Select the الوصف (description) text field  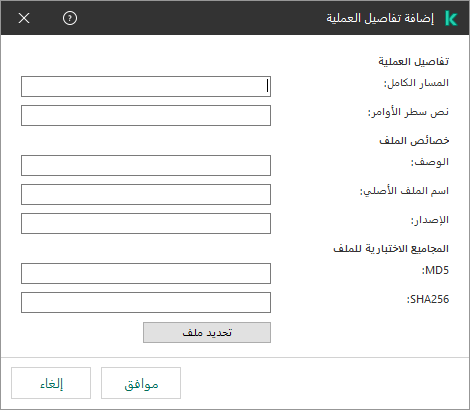tap(146, 165)
